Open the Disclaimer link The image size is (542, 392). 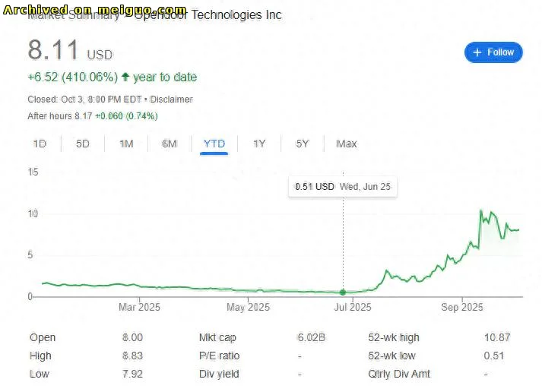(x=174, y=100)
